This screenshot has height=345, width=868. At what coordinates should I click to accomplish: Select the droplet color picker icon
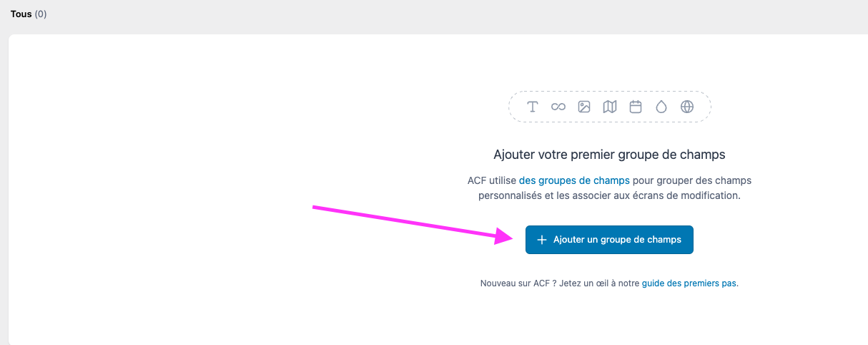click(x=661, y=107)
